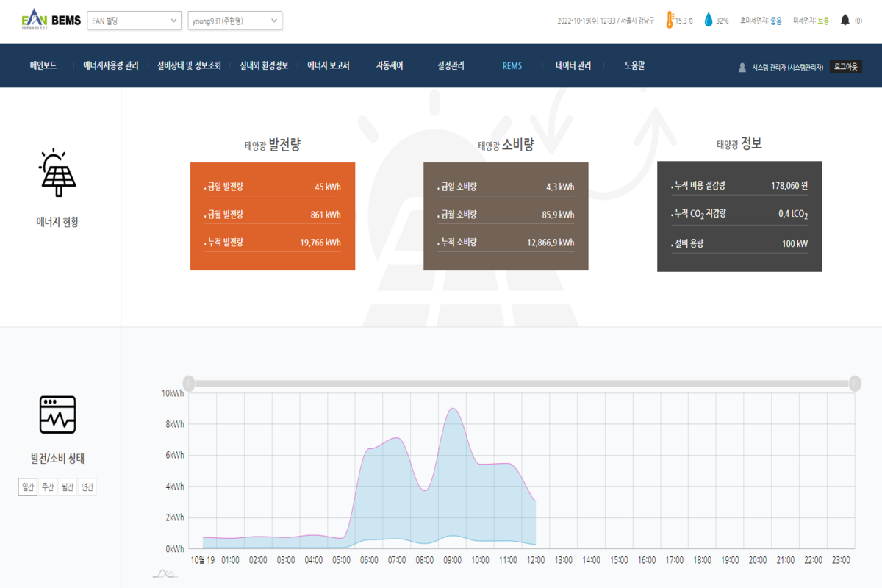The image size is (882, 588).
Task: Click the notification bell icon
Action: (x=845, y=21)
